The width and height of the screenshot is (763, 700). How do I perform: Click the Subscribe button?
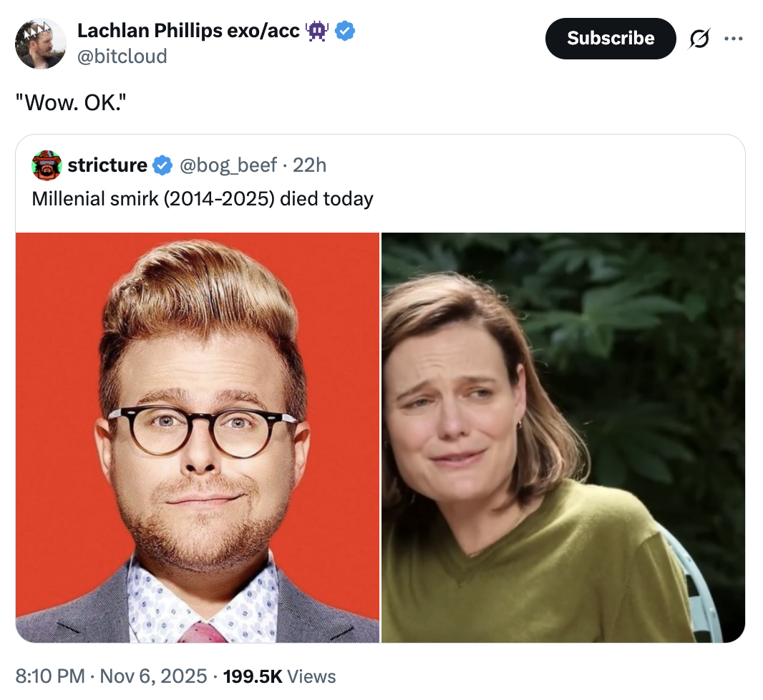pos(610,39)
